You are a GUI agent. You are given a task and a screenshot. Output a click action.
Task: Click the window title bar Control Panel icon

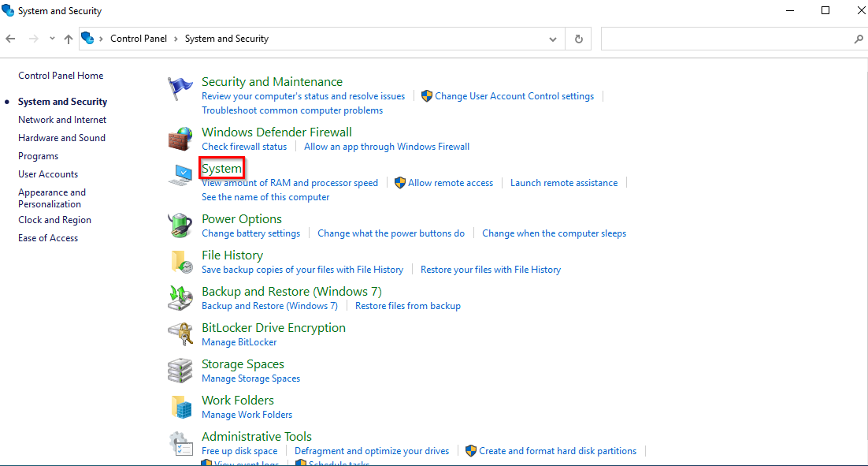point(8,10)
